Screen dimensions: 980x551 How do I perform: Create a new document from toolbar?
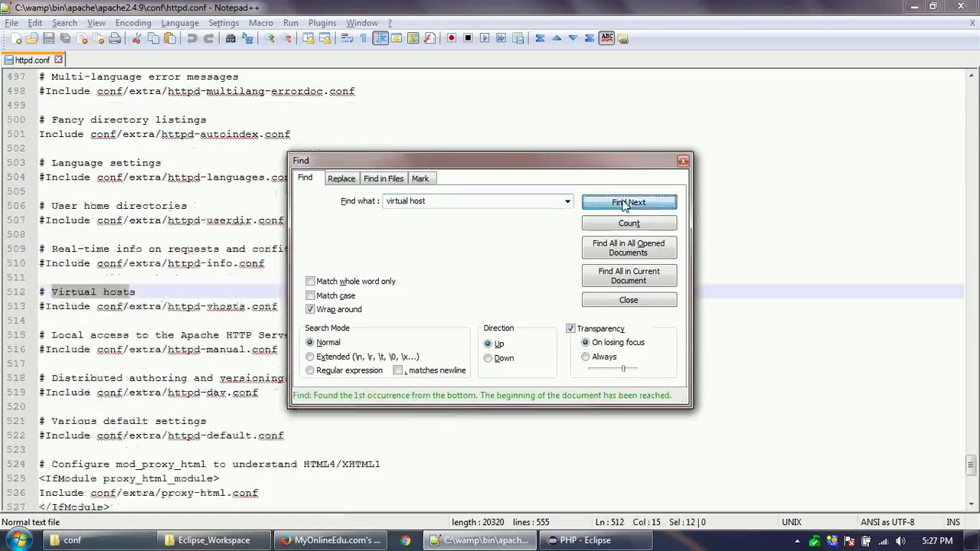[x=16, y=38]
